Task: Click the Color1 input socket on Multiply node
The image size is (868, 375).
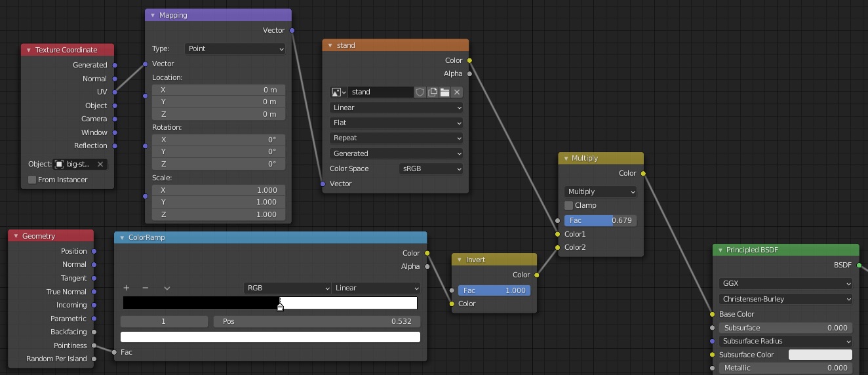Action: (558, 234)
